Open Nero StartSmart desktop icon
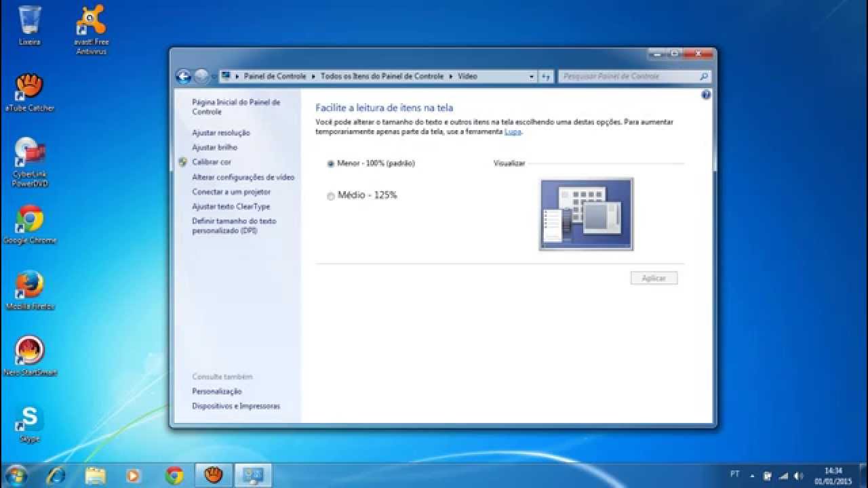Viewport: 868px width, 488px height. pyautogui.click(x=30, y=357)
